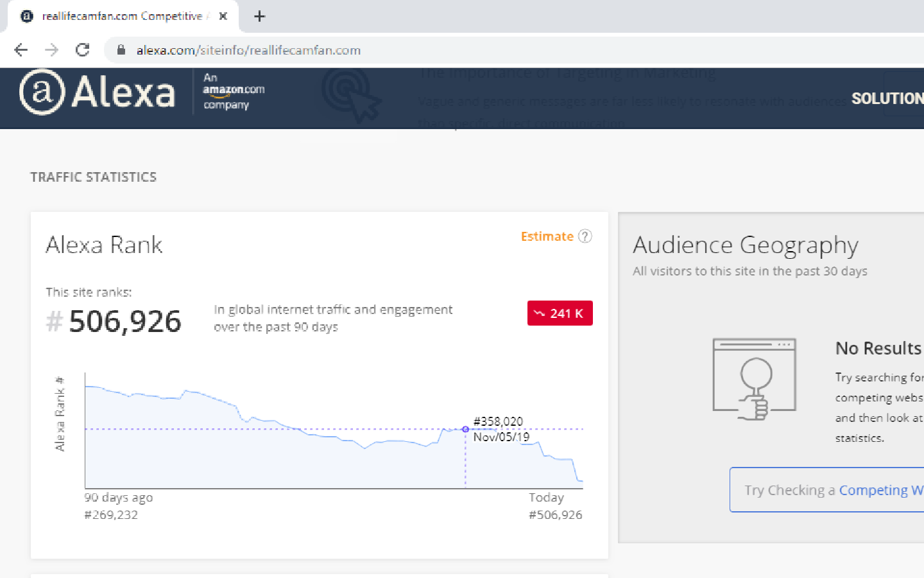Click the browser forward arrow

(x=51, y=50)
